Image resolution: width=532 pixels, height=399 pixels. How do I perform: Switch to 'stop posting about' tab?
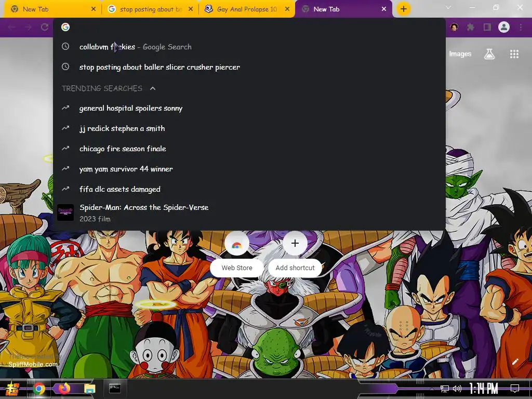coord(149,9)
